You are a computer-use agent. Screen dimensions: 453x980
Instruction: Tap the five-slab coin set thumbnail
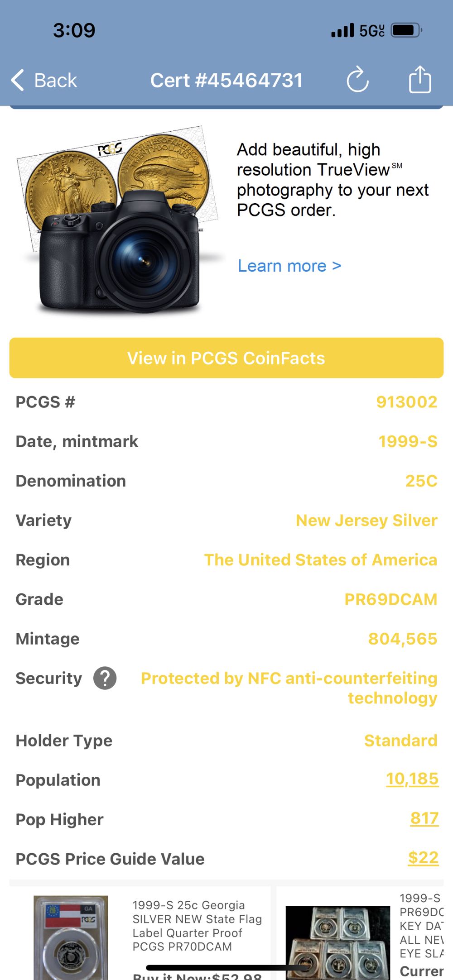click(x=337, y=942)
